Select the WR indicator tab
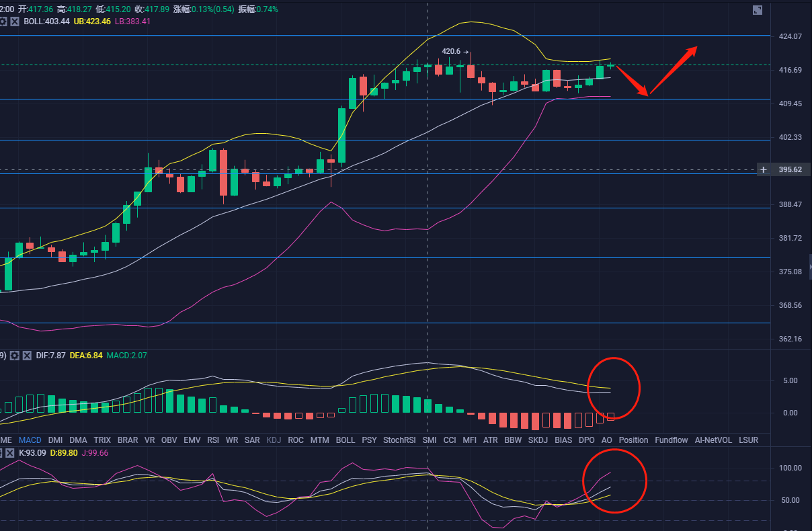The height and width of the screenshot is (531, 812). pos(232,440)
